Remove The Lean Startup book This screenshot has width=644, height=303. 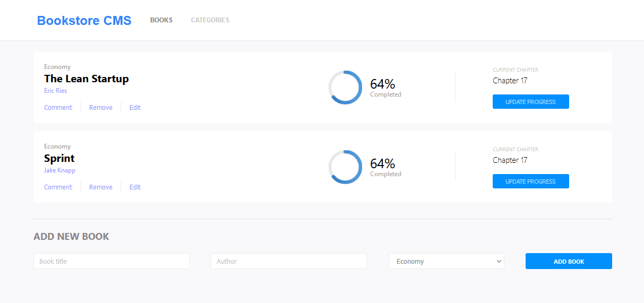[101, 108]
